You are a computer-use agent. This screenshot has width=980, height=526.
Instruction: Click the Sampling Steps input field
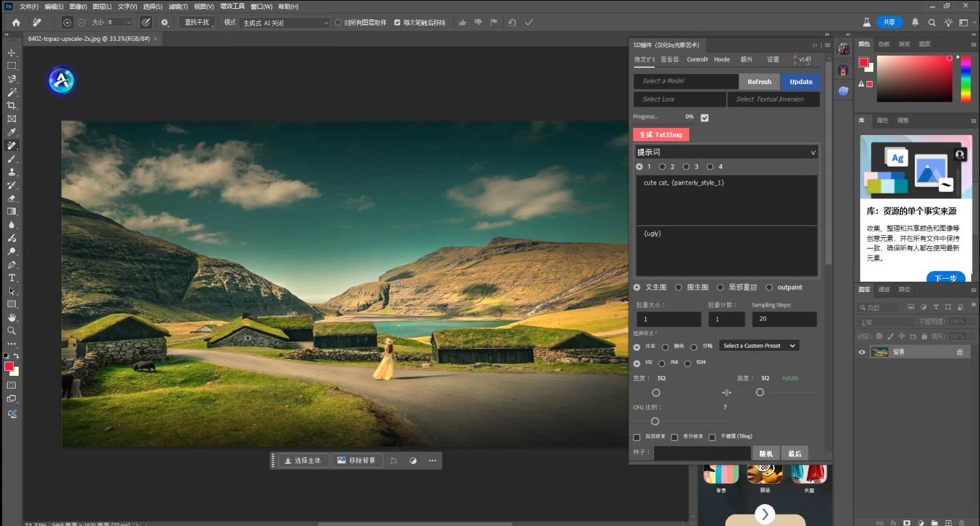pyautogui.click(x=784, y=319)
